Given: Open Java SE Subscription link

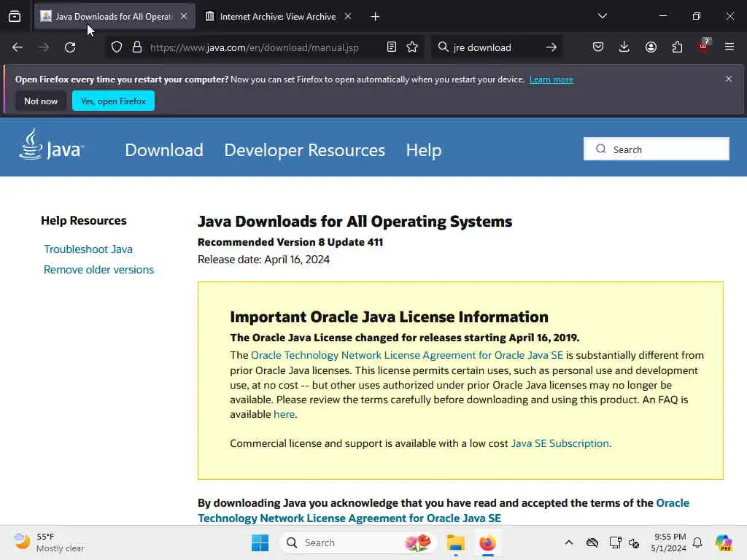Looking at the screenshot, I should point(560,443).
